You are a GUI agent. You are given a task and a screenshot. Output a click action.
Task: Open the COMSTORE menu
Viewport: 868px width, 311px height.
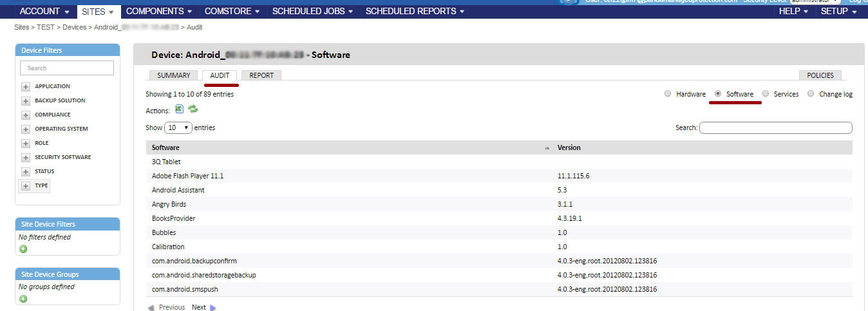point(232,11)
